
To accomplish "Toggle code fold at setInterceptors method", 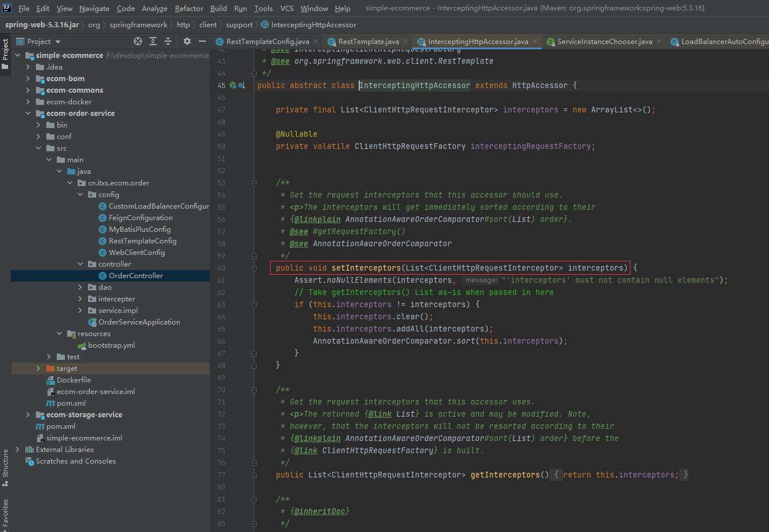I will click(254, 268).
